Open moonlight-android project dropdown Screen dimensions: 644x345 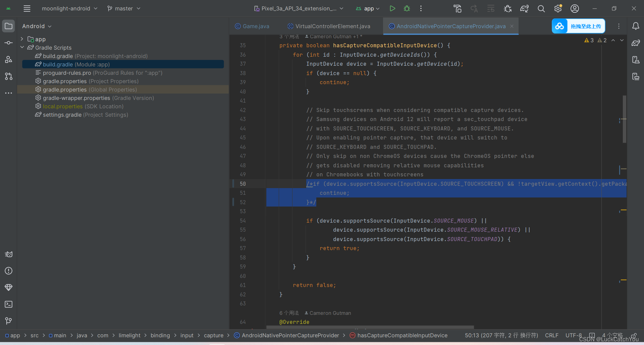click(69, 8)
